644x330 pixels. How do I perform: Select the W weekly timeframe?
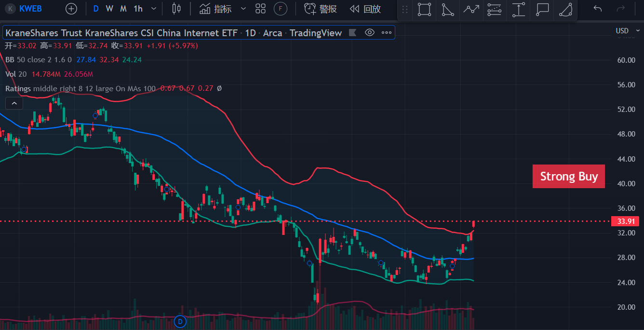(x=109, y=9)
